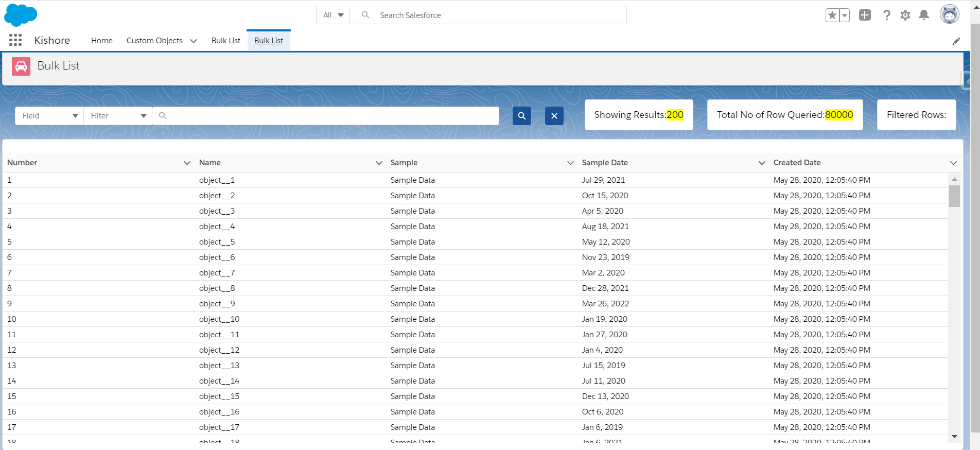Click the Mar 2, 2020 date cell

pyautogui.click(x=603, y=273)
